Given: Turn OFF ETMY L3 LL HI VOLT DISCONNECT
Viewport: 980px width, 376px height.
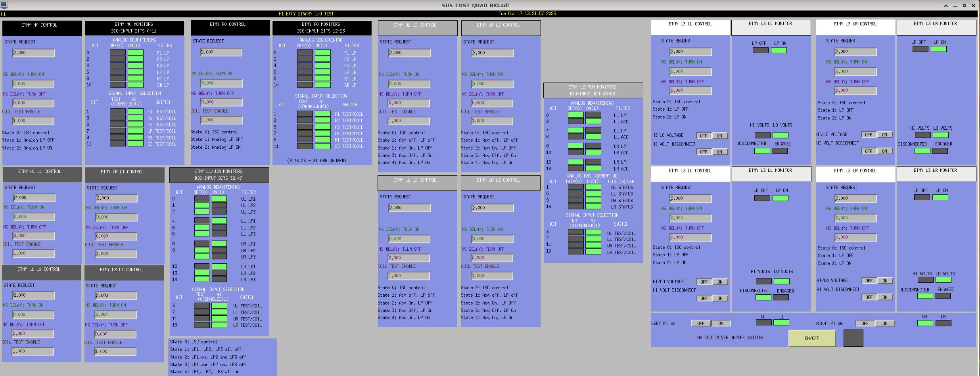Looking at the screenshot, I should coord(704,298).
